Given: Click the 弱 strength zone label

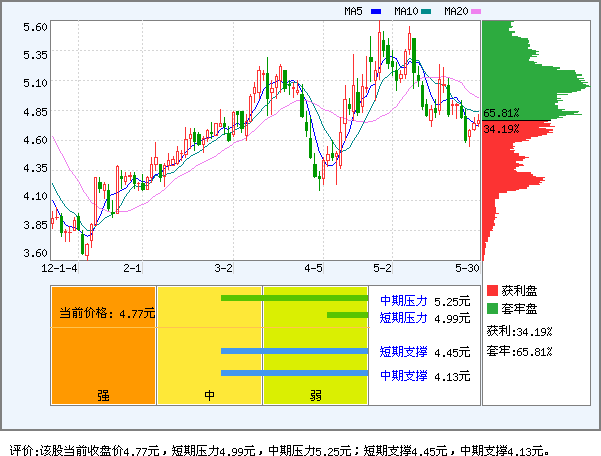Looking at the screenshot, I should [x=315, y=395].
